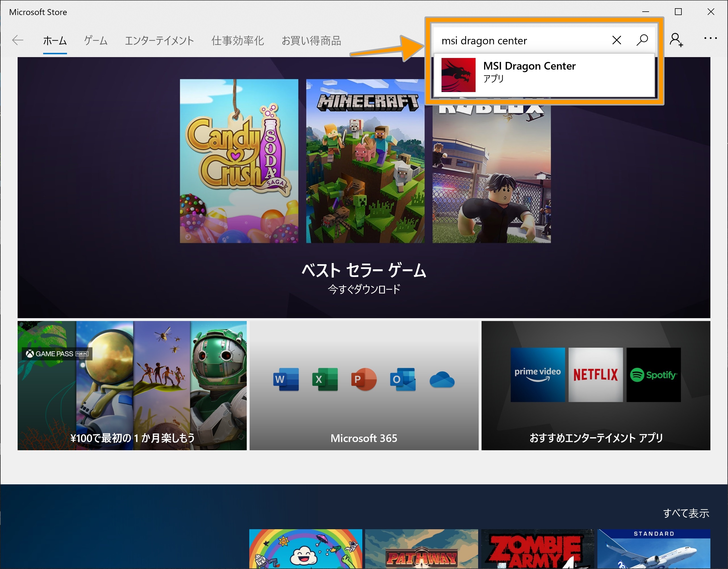Clear the search field with the X
This screenshot has width=728, height=569.
click(616, 40)
